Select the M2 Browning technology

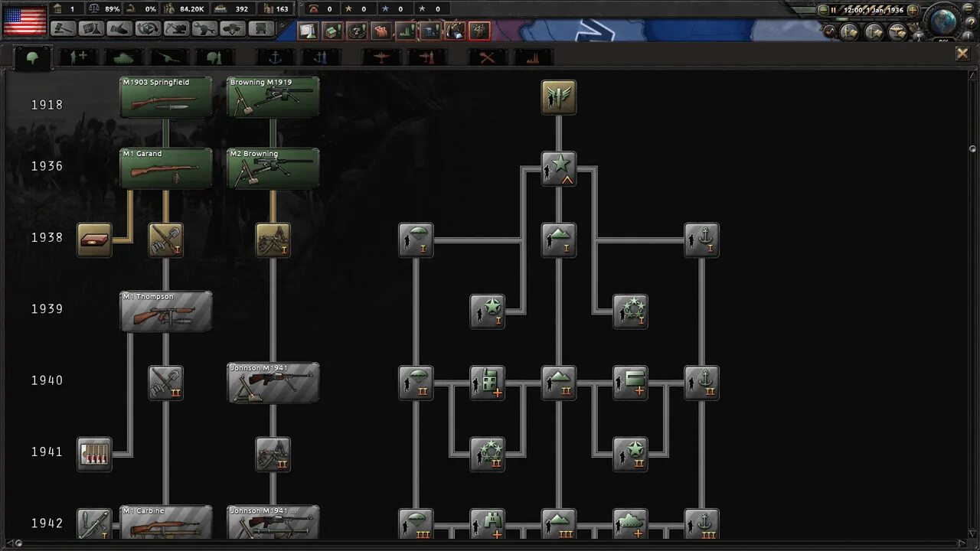pos(273,168)
